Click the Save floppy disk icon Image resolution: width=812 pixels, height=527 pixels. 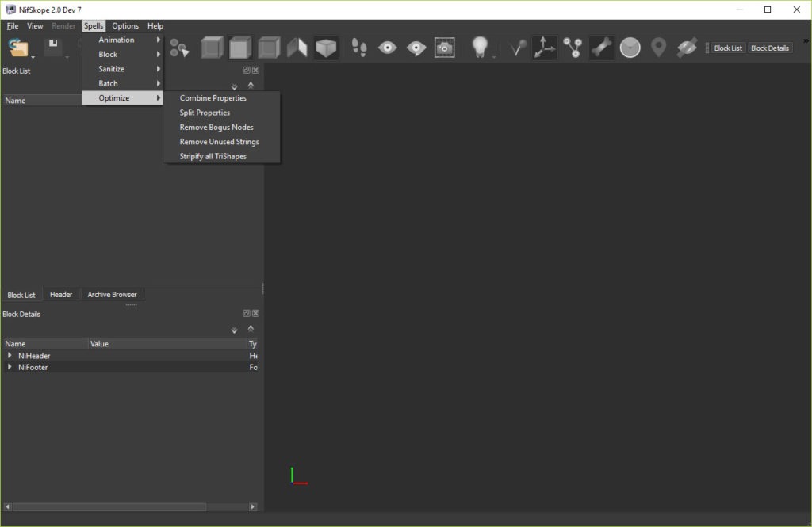tap(53, 47)
